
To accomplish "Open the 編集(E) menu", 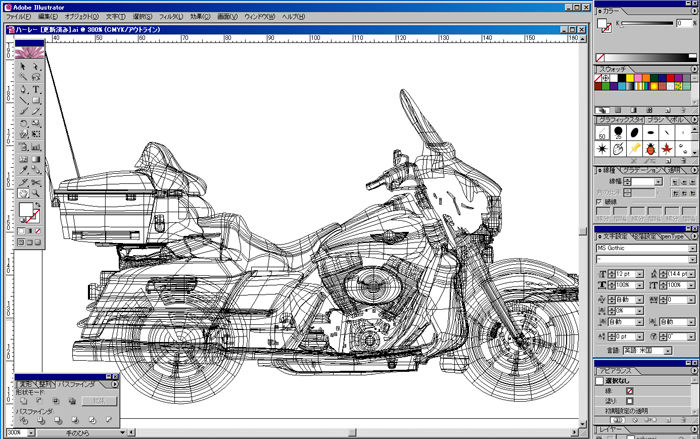I will (x=48, y=17).
